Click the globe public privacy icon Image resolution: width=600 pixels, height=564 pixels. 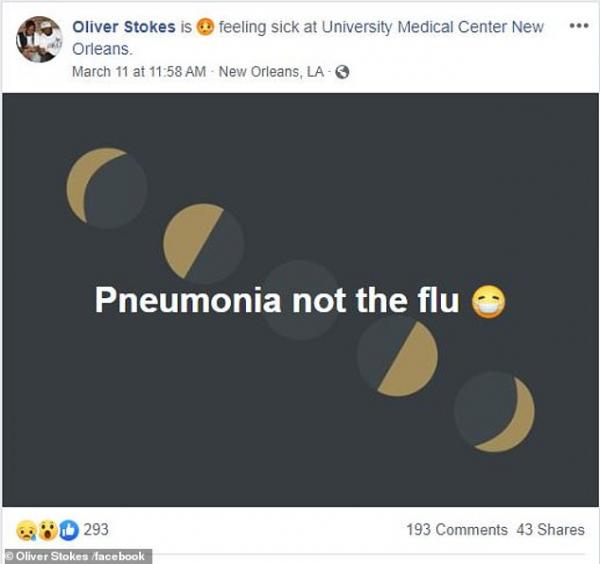click(x=342, y=72)
